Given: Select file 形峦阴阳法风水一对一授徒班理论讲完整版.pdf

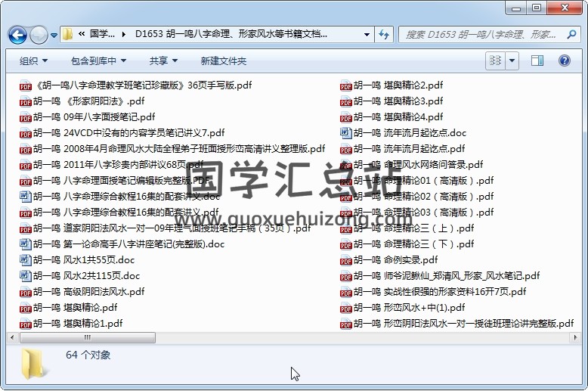Looking at the screenshot, I should coord(457,324).
